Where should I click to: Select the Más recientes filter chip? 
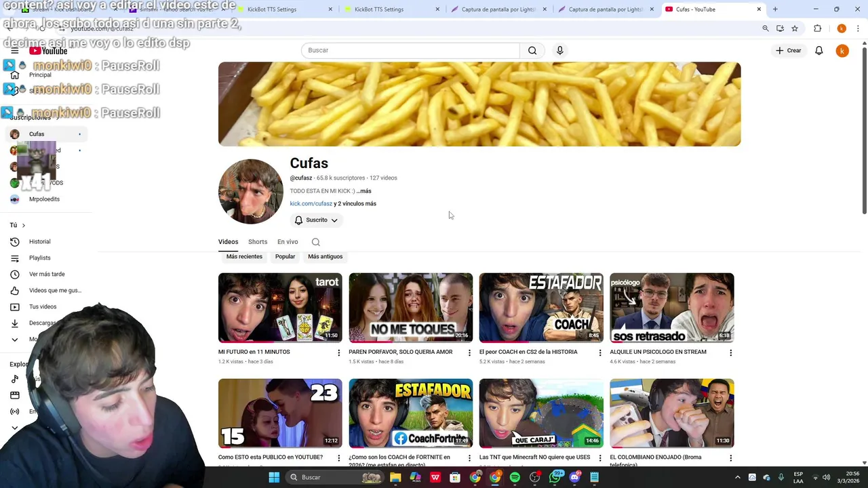(244, 257)
